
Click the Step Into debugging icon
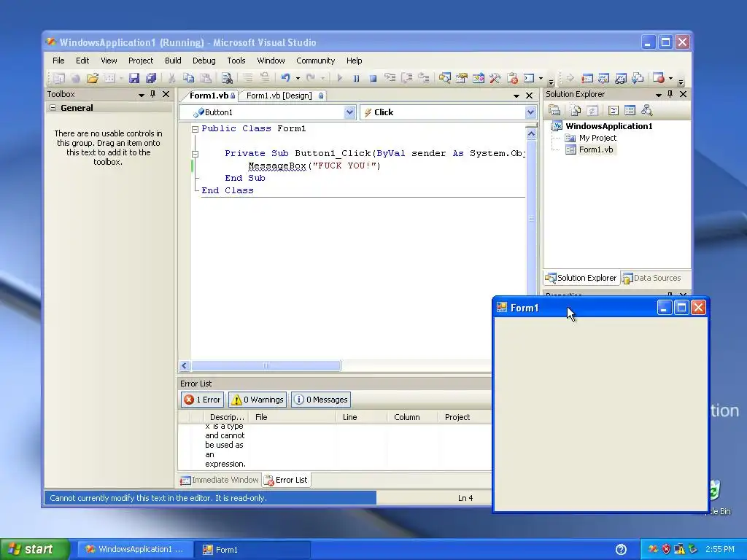pos(390,78)
